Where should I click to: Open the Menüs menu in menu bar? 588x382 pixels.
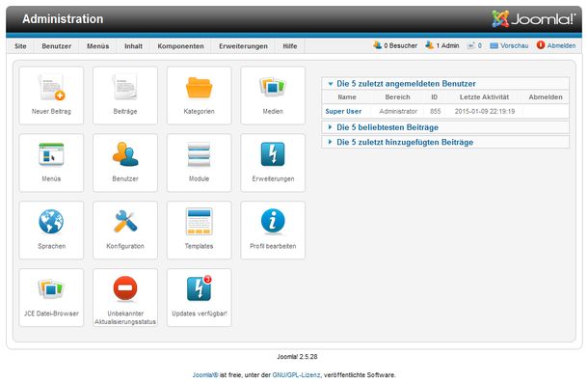click(98, 46)
